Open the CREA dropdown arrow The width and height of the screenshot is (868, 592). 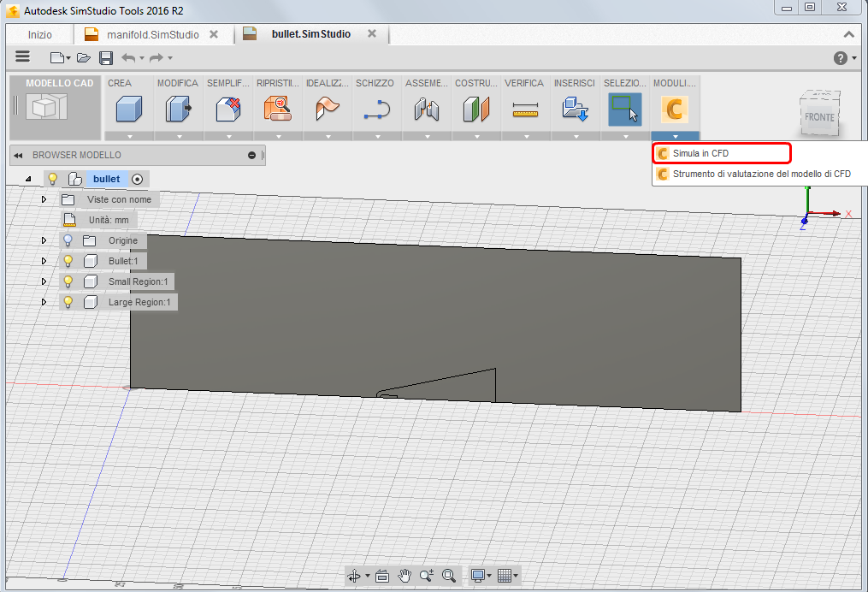tap(129, 136)
